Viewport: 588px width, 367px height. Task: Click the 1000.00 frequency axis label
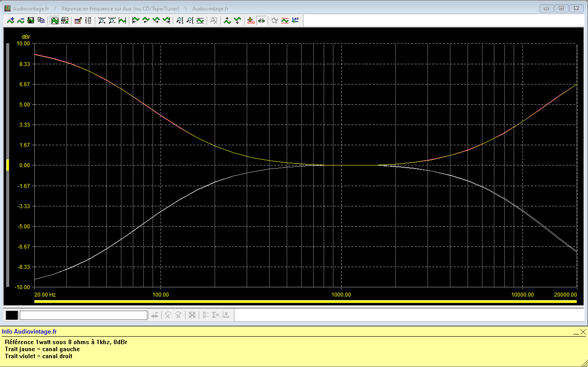click(x=341, y=294)
